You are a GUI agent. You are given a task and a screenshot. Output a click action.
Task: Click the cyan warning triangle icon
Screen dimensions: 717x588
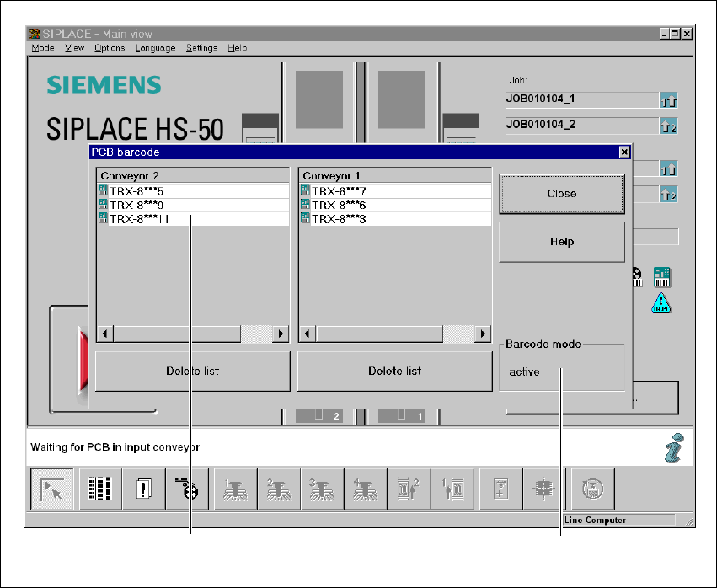tap(661, 303)
